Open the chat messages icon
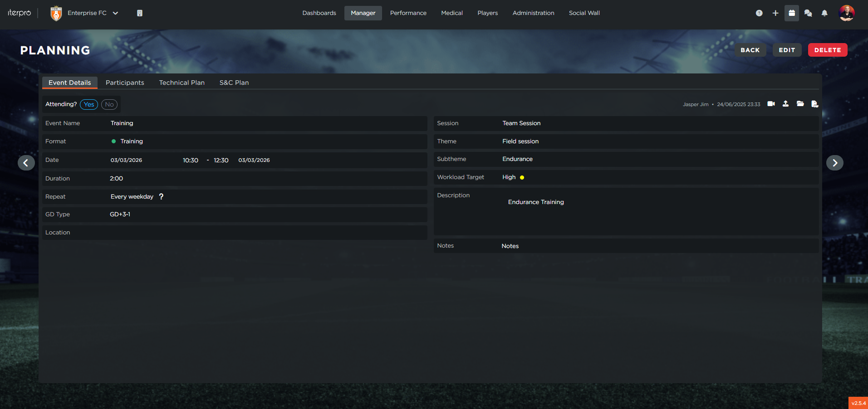 point(808,13)
